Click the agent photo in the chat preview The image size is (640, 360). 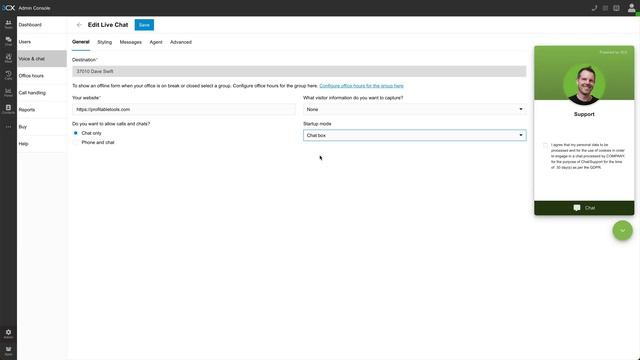click(584, 85)
